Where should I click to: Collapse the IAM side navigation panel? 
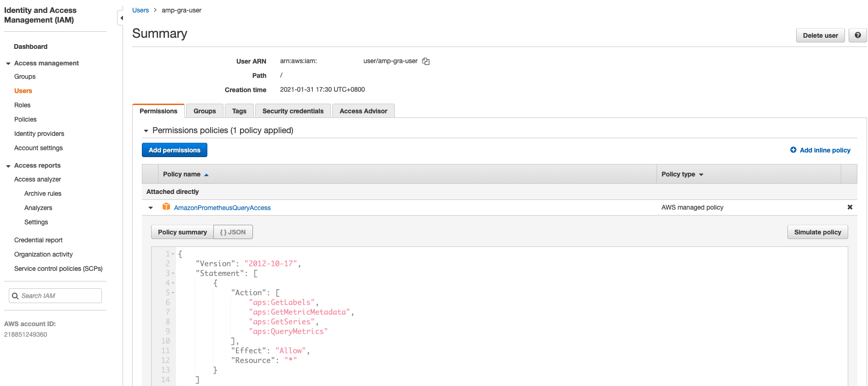point(121,18)
